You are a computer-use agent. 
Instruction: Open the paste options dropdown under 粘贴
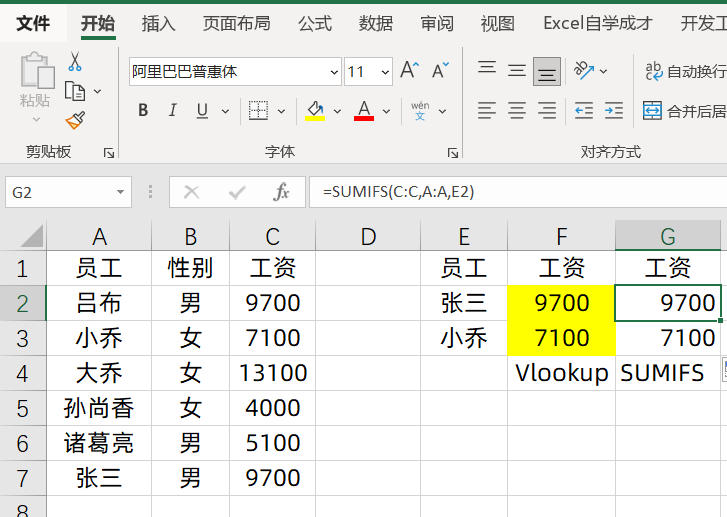point(36,120)
